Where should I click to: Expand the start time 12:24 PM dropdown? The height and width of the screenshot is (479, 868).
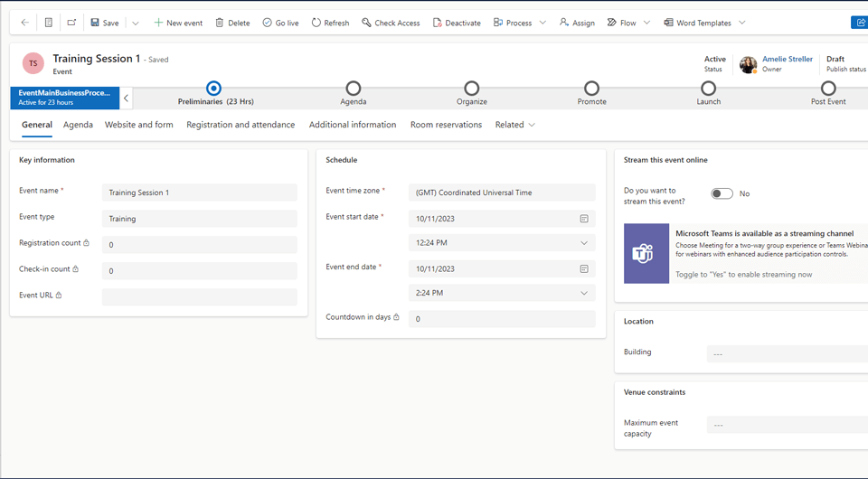584,243
